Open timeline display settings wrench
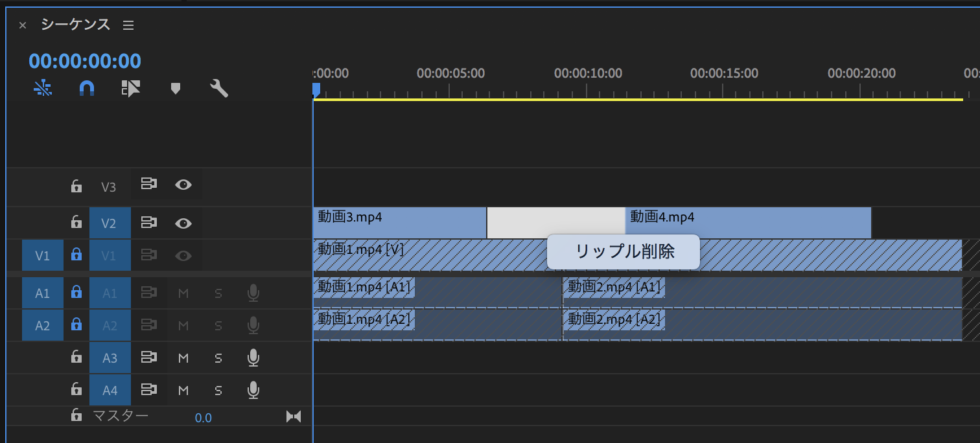The image size is (980, 443). click(x=219, y=88)
